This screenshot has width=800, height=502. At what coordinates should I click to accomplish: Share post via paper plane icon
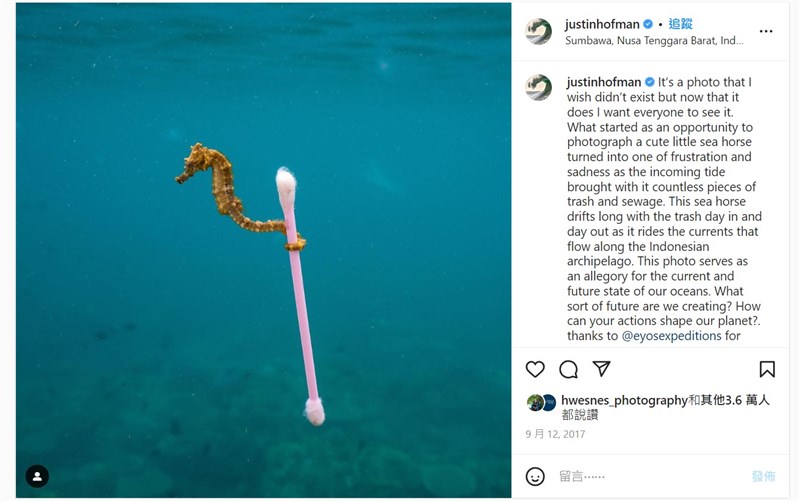pos(601,369)
